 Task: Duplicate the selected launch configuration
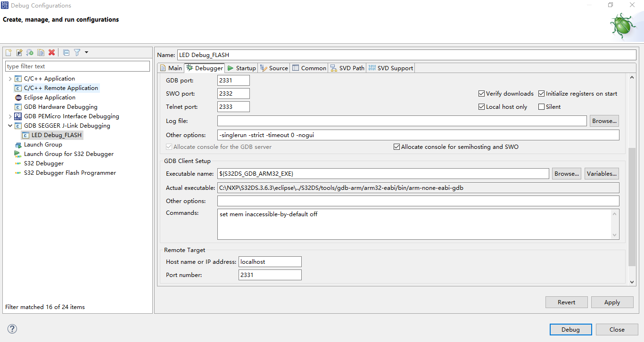(x=41, y=52)
